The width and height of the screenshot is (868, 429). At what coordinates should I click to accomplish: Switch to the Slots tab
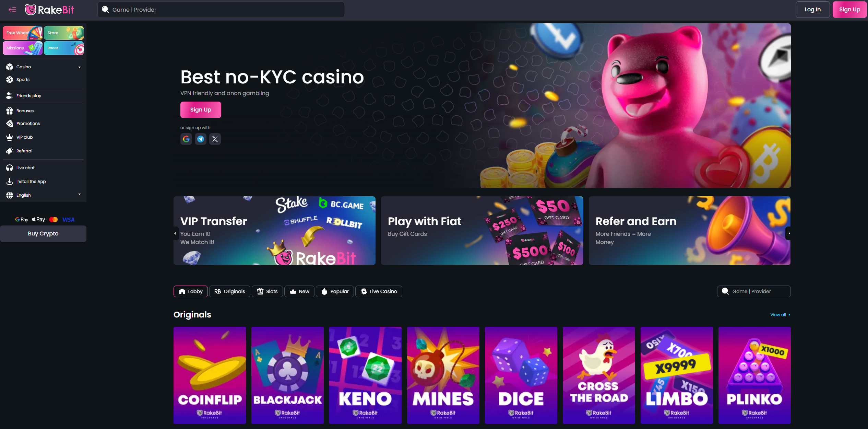(x=267, y=291)
